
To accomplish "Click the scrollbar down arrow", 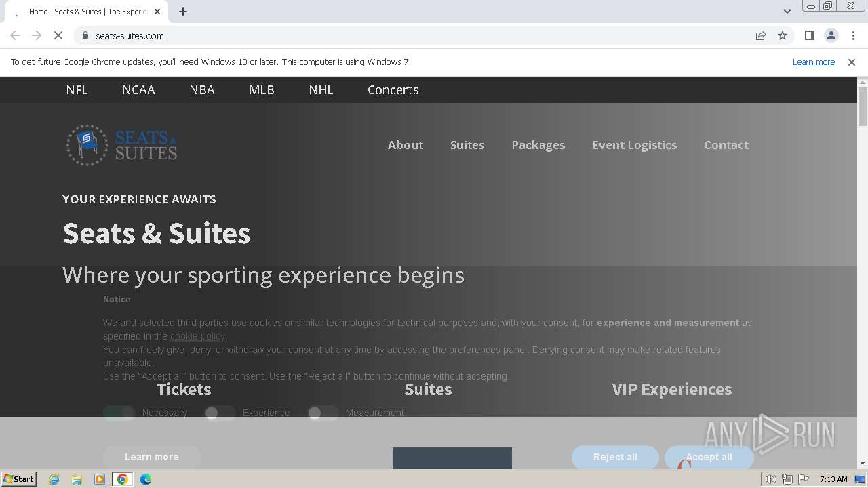I will point(863,464).
